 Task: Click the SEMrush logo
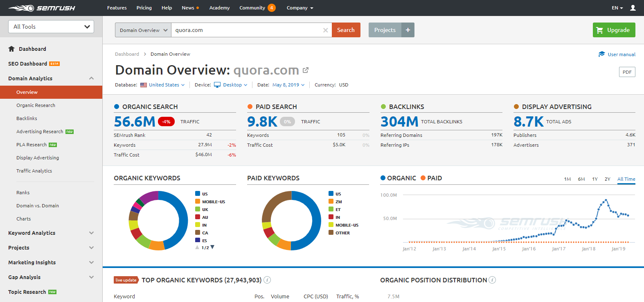click(x=42, y=8)
